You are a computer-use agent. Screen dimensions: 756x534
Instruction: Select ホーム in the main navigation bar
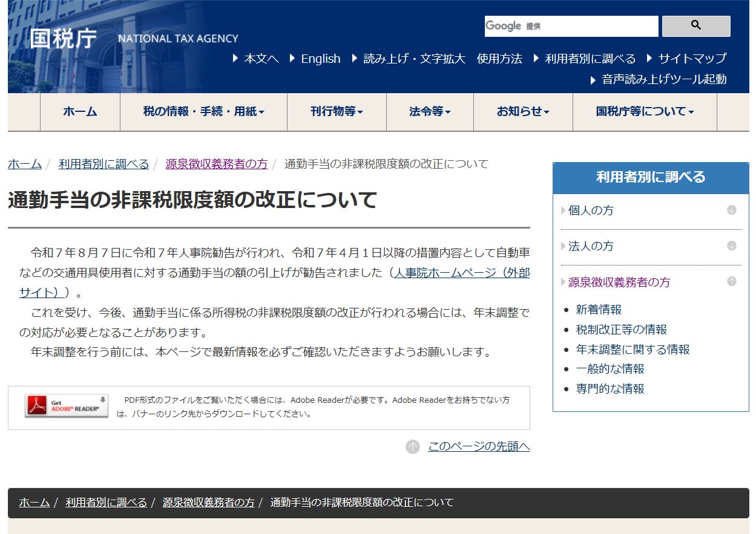click(80, 112)
